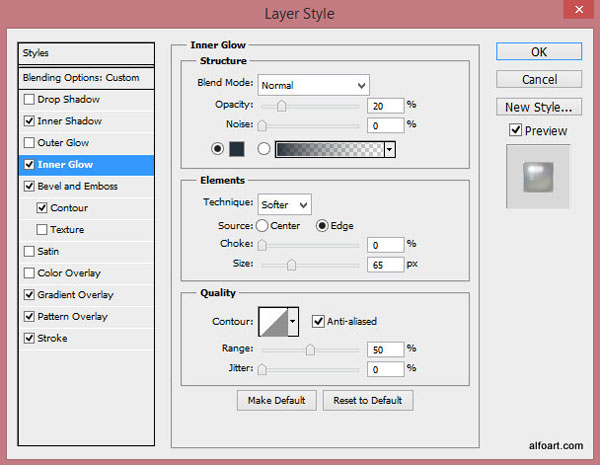Image resolution: width=600 pixels, height=465 pixels.
Task: Select the Inner Shadow style row
Action: pyautogui.click(x=86, y=121)
